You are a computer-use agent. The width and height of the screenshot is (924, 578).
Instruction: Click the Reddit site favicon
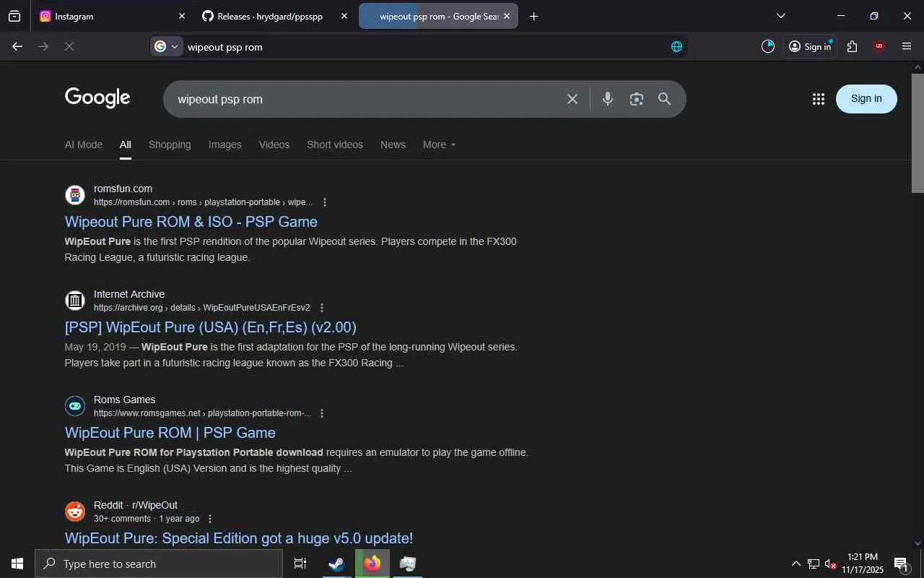(75, 512)
